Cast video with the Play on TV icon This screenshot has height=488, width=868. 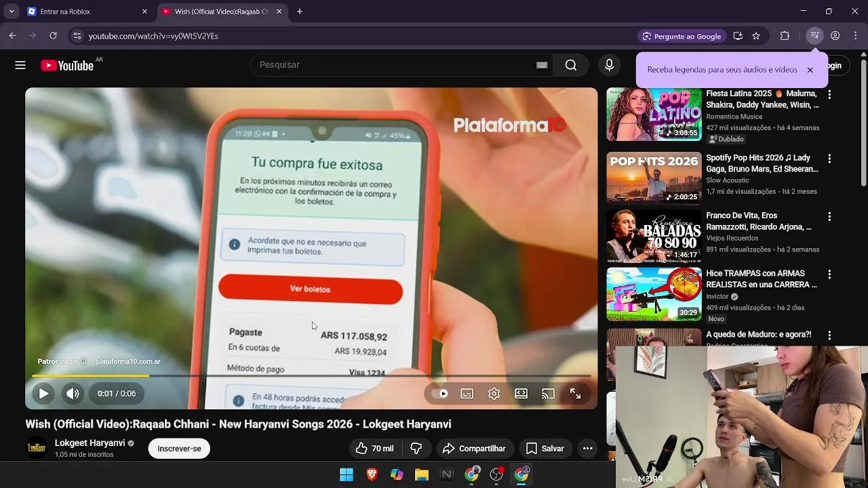(548, 394)
